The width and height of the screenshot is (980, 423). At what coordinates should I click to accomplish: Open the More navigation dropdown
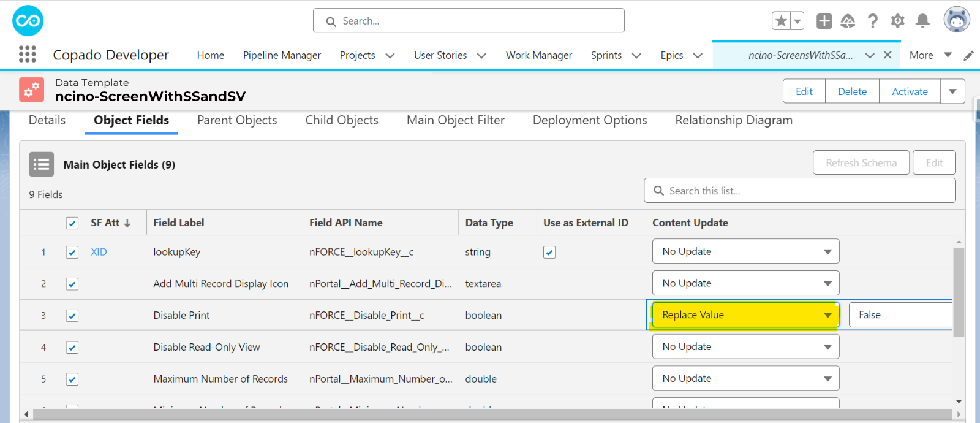point(930,55)
